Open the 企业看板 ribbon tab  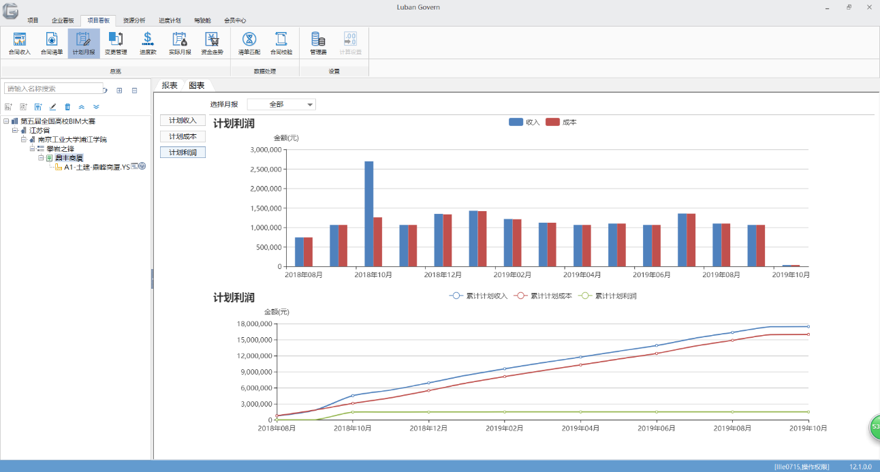(x=63, y=20)
